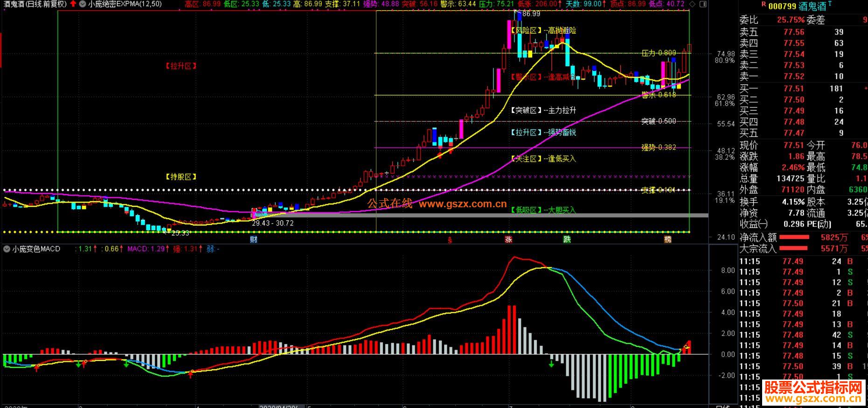
Task: Click the 跌 event marker
Action: click(567, 239)
